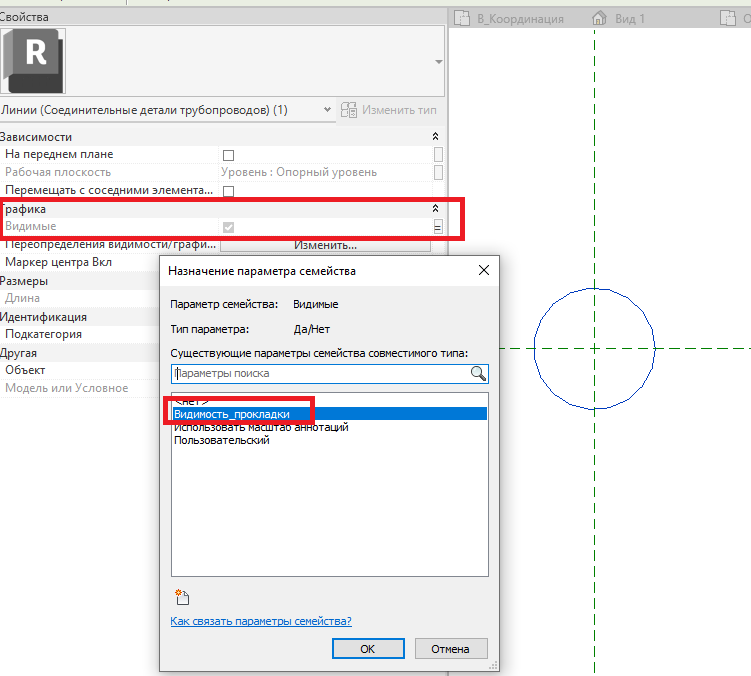Collapse the Графика section
Screen dimensions: 751x676
click(x=435, y=209)
